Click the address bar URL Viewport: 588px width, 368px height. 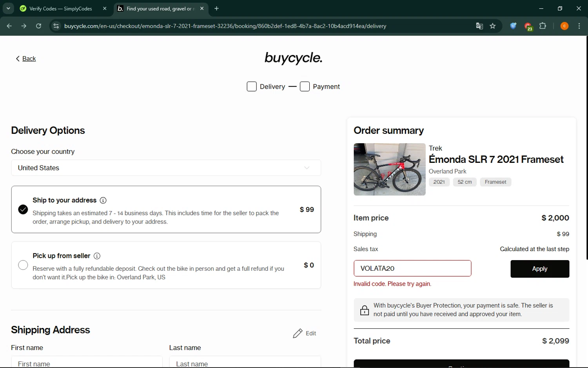(x=225, y=26)
